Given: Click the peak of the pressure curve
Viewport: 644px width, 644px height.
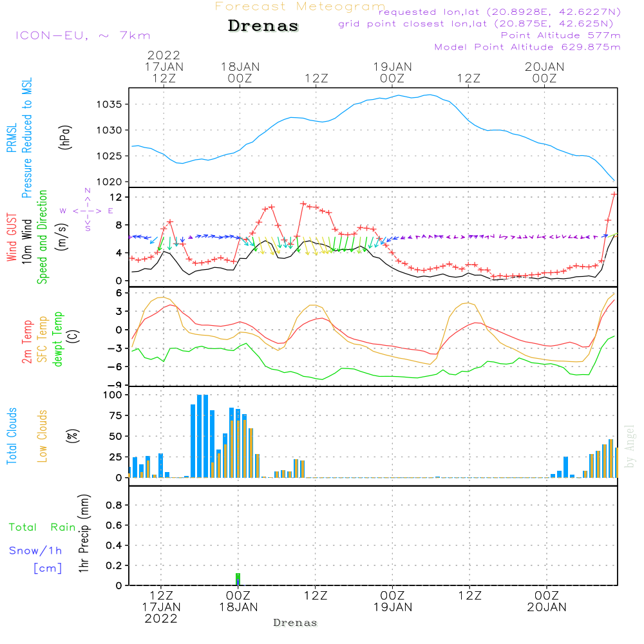Looking at the screenshot, I should pos(430,95).
